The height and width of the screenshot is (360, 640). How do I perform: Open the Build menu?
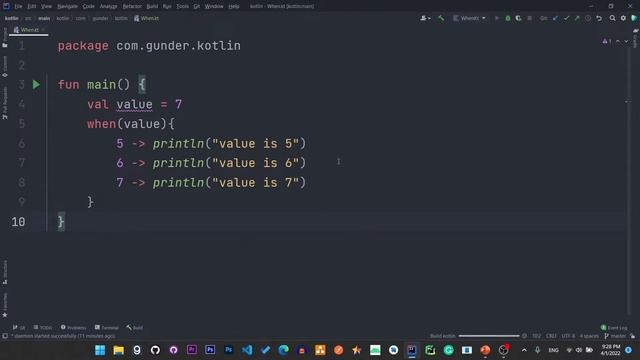click(152, 7)
